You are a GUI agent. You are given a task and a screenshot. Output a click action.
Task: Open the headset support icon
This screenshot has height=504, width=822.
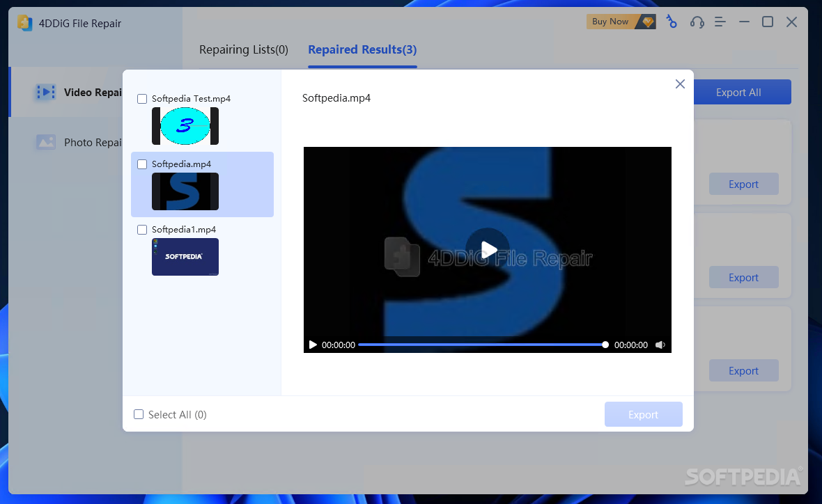[697, 22]
